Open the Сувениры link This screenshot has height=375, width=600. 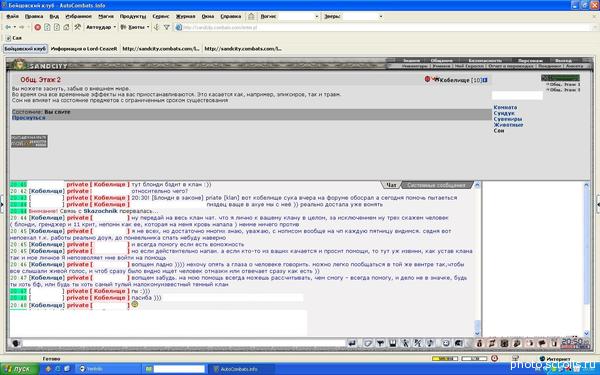point(508,119)
